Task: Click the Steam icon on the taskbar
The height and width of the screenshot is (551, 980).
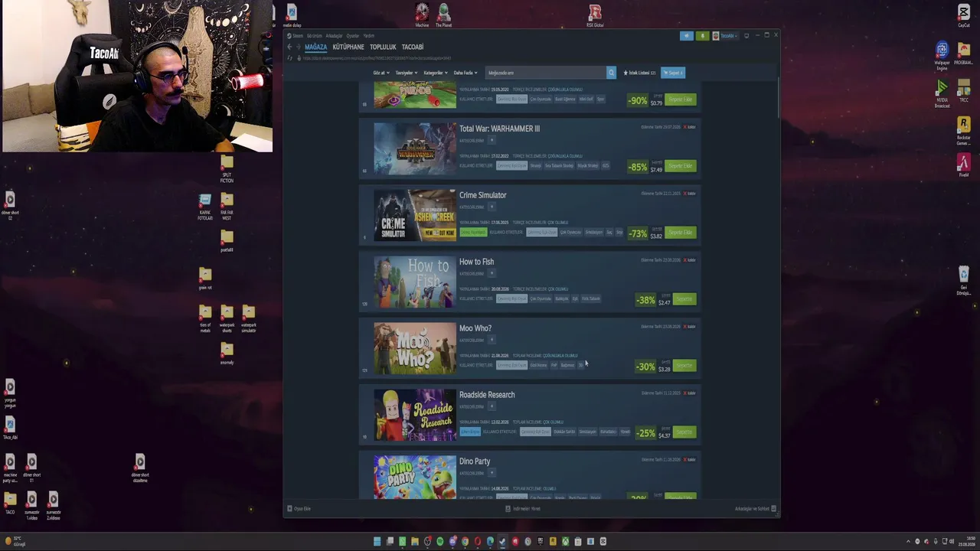Action: point(502,542)
